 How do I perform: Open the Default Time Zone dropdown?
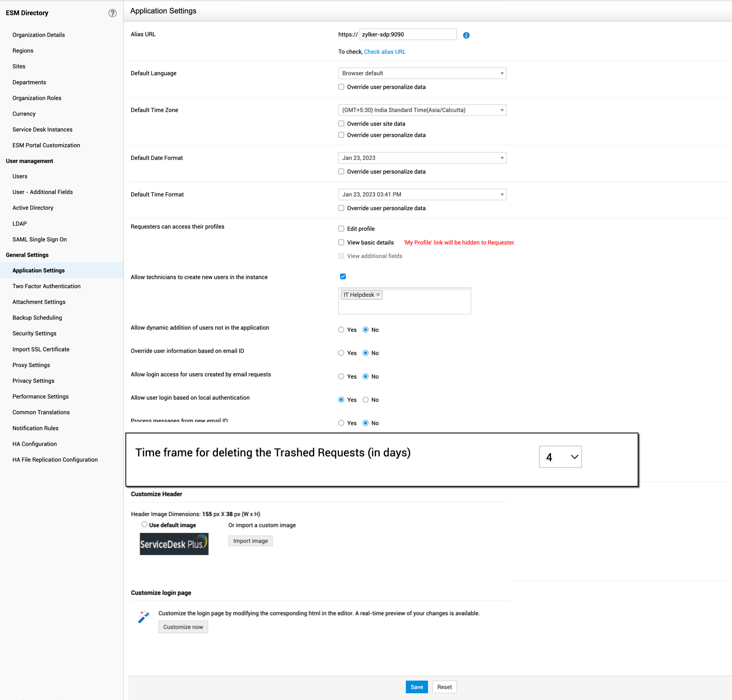[x=422, y=110]
